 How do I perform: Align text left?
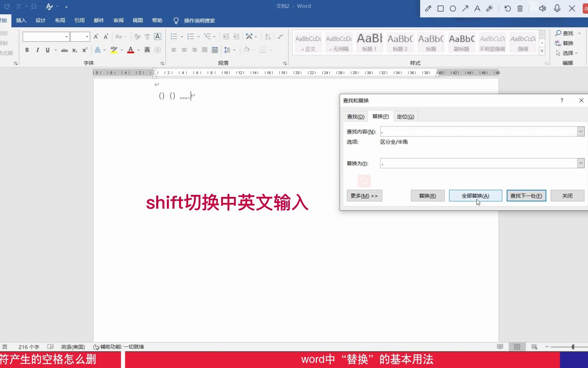[x=174, y=50]
